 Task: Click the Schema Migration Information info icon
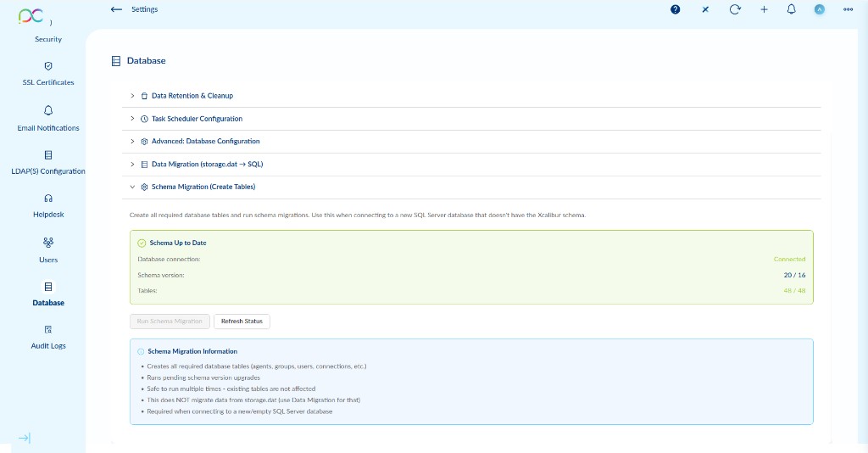pos(141,352)
